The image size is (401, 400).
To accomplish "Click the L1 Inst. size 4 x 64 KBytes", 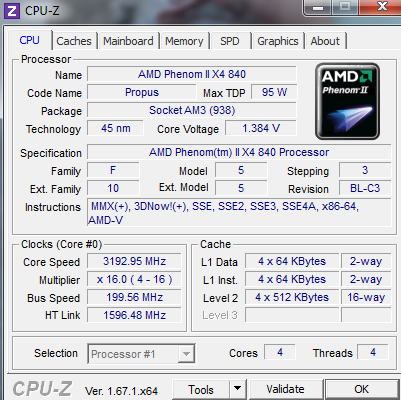I will coord(292,279).
